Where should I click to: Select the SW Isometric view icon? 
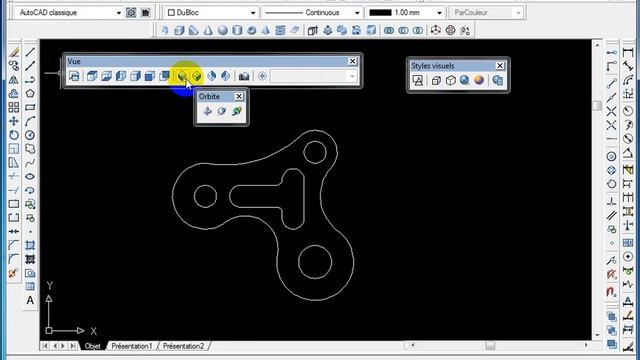pos(182,76)
